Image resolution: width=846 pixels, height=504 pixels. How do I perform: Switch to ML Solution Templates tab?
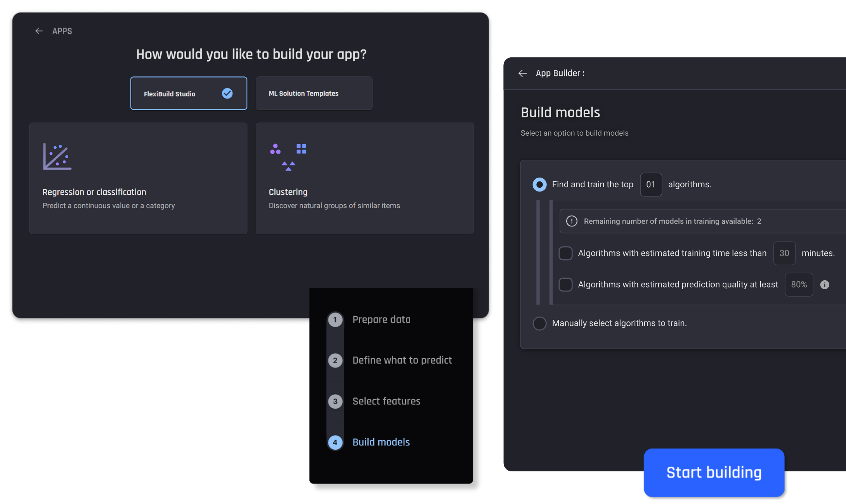pyautogui.click(x=314, y=93)
